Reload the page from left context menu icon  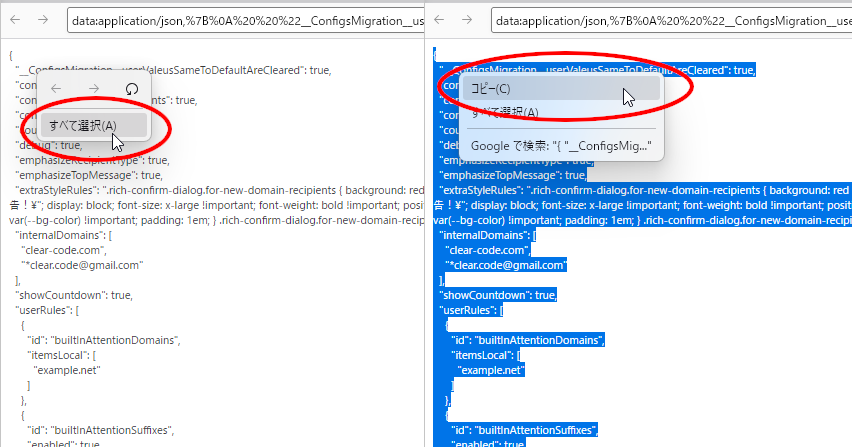[131, 89]
